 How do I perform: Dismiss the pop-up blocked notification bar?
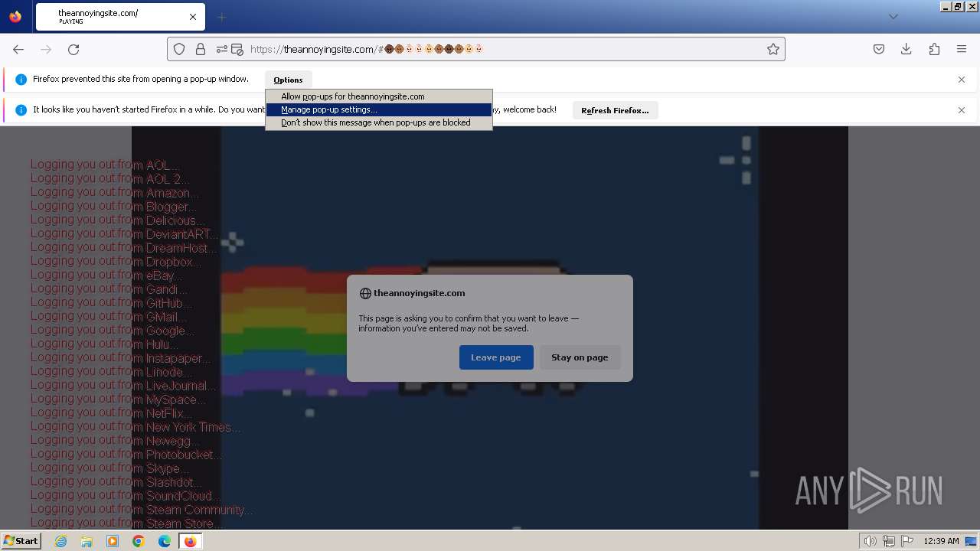(x=962, y=80)
